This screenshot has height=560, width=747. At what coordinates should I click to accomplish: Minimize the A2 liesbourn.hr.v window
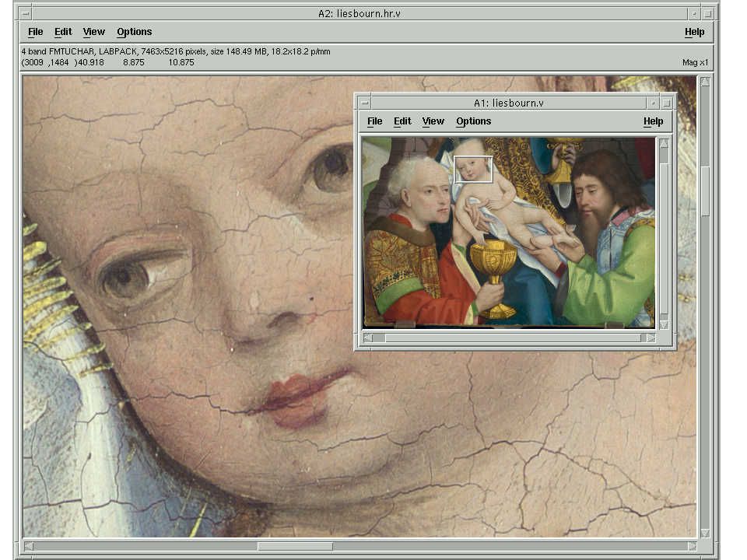point(693,14)
